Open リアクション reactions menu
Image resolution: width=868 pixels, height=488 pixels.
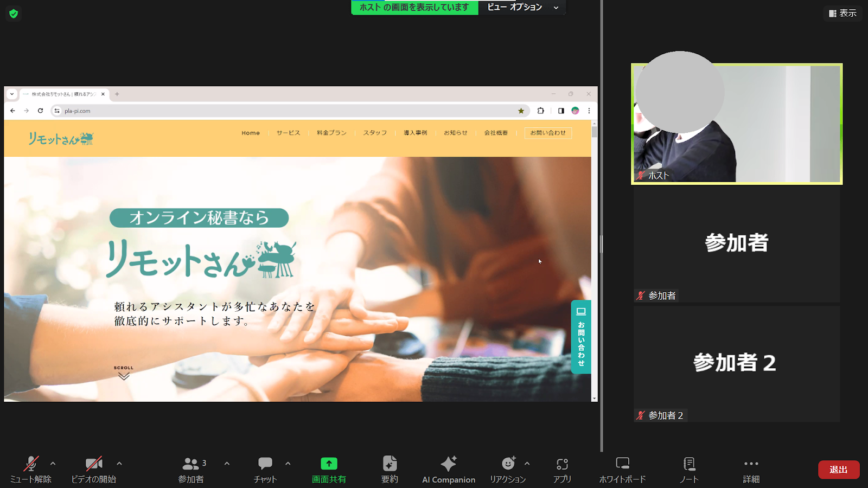[508, 470]
